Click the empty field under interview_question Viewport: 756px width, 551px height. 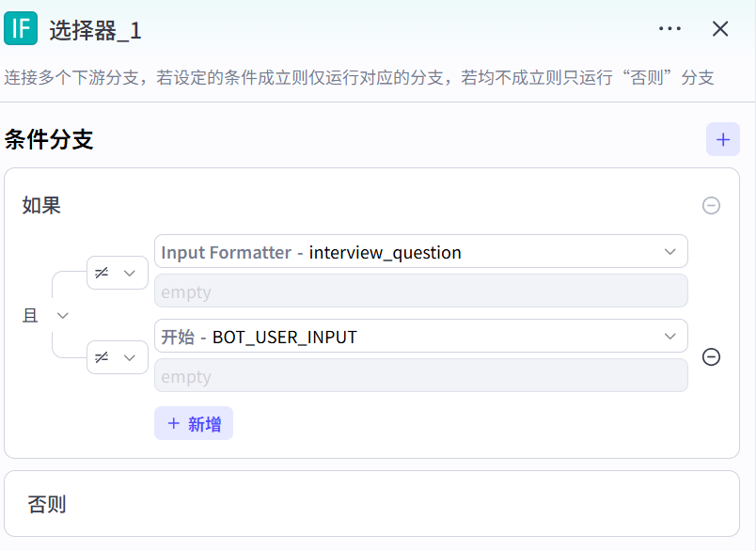coord(420,291)
